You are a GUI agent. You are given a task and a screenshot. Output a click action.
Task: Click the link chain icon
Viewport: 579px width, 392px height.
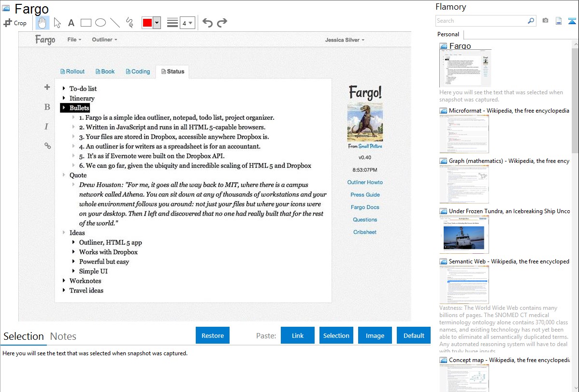pyautogui.click(x=47, y=145)
